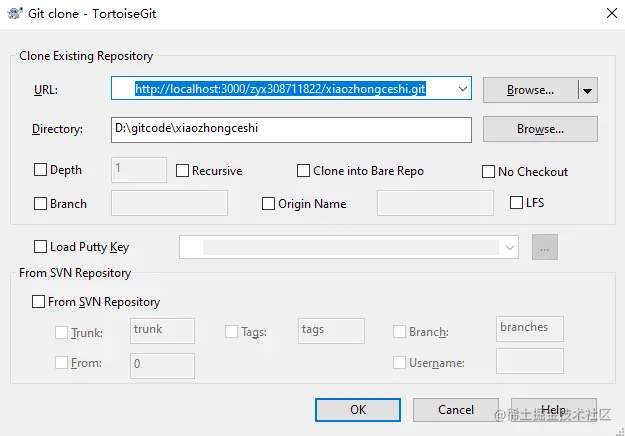Click the Origin Name text field

(435, 203)
